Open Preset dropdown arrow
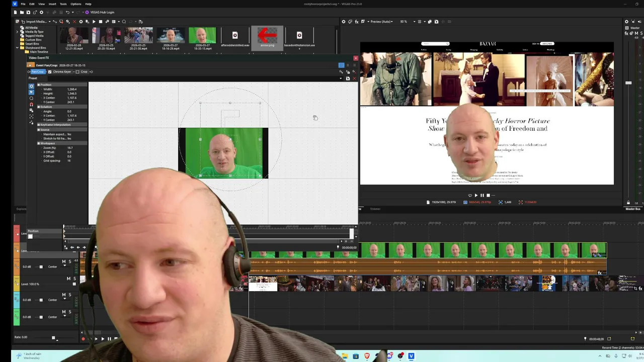This screenshot has height=362, width=644. tap(341, 78)
